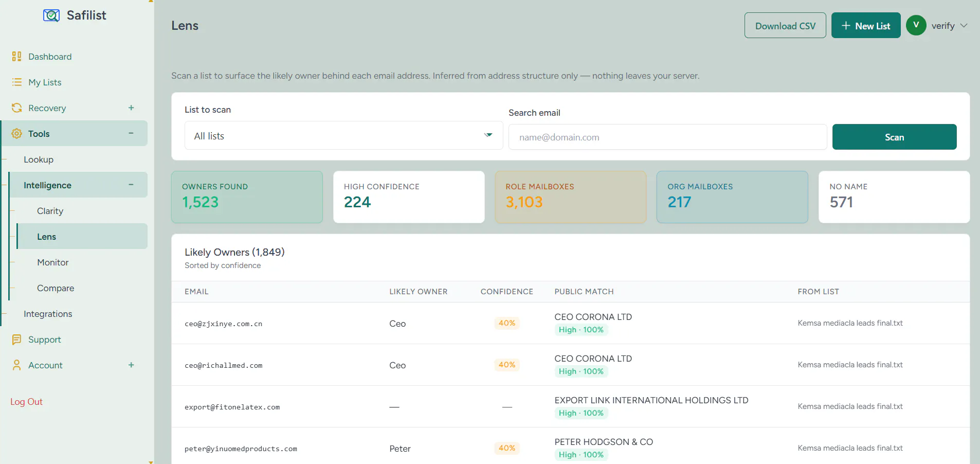Expand the Account menu section
Viewport: 980px width, 464px height.
pyautogui.click(x=131, y=365)
